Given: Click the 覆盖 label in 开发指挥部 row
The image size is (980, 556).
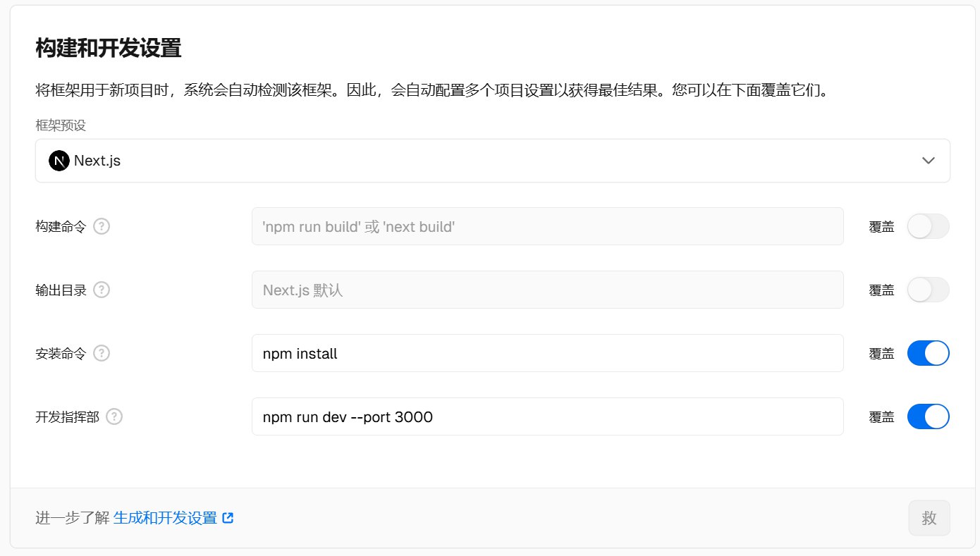Looking at the screenshot, I should [x=881, y=417].
